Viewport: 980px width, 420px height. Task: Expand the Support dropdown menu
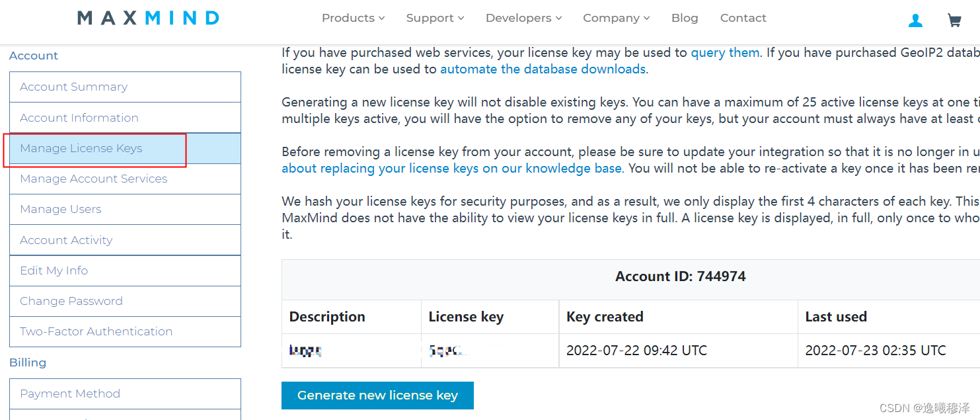[x=435, y=18]
